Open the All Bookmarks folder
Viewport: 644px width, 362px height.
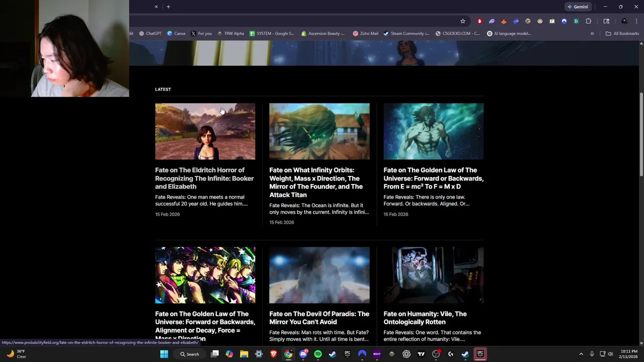(x=622, y=34)
